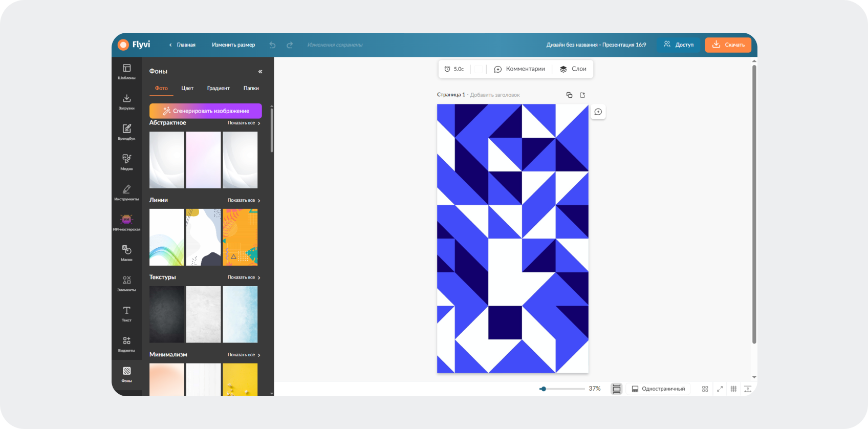Collapse the Фоны panel with double chevron
The height and width of the screenshot is (429, 868).
coord(260,72)
